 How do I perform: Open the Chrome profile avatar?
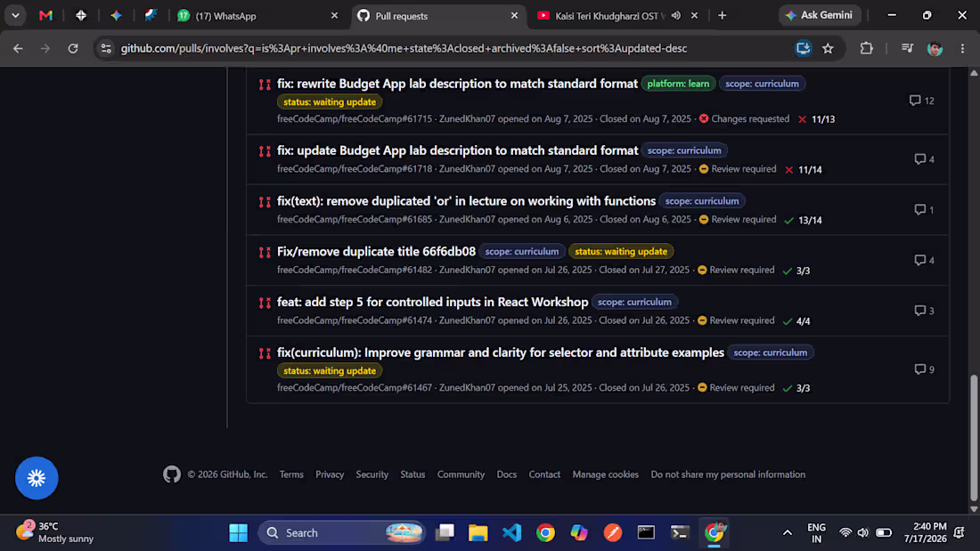click(935, 48)
